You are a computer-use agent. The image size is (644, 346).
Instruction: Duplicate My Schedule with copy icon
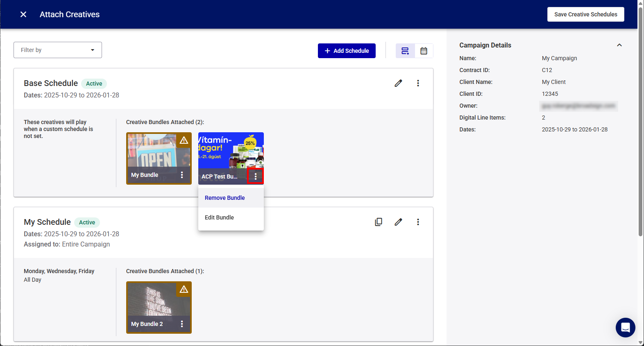click(379, 222)
